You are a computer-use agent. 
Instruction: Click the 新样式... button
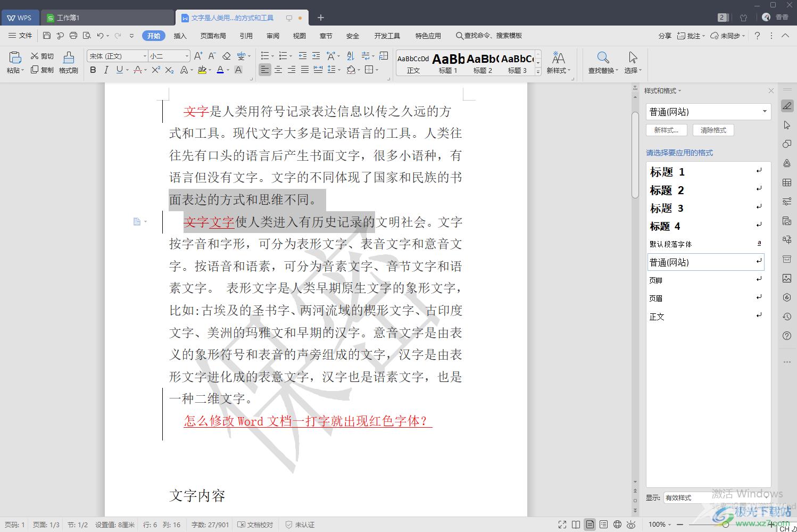[x=667, y=130]
